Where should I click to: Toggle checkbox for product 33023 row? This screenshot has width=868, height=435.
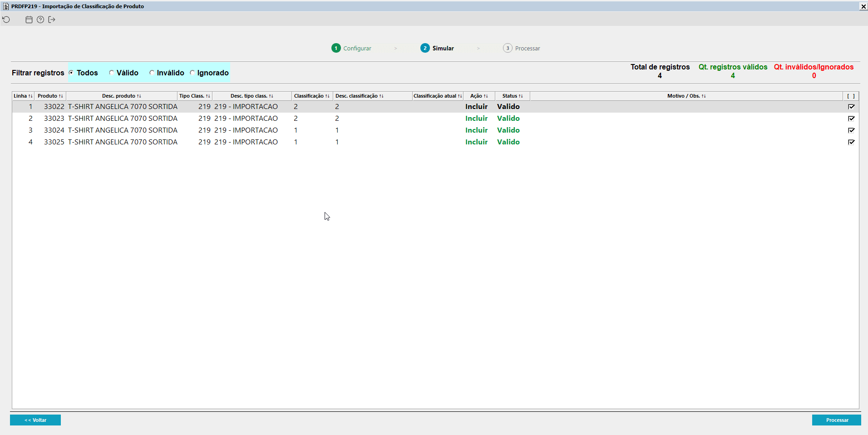pos(851,119)
